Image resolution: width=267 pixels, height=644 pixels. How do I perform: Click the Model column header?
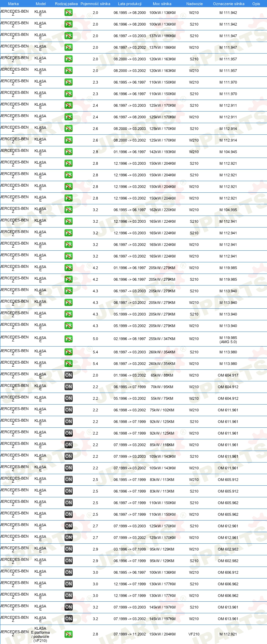pyautogui.click(x=41, y=4)
